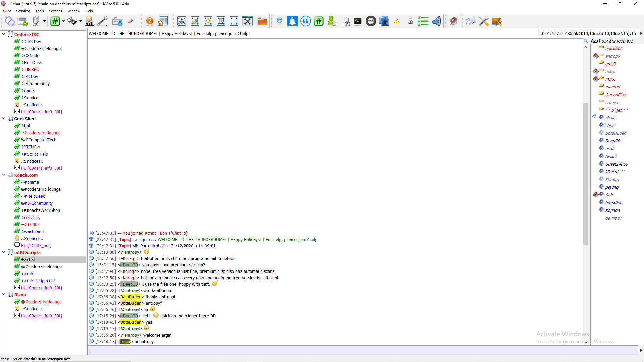Expand the input line right arrow
Screen dimensions: 644x362
click(x=641, y=350)
